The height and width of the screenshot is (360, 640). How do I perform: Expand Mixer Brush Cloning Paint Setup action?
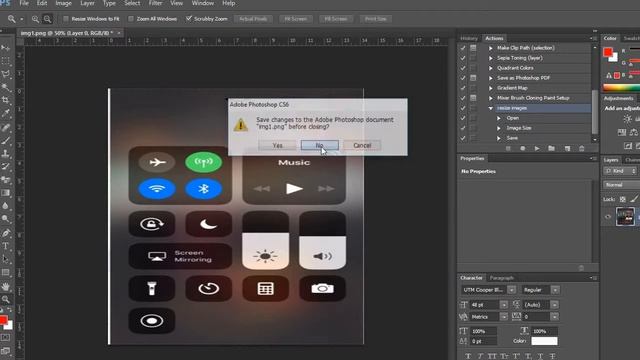click(x=491, y=98)
